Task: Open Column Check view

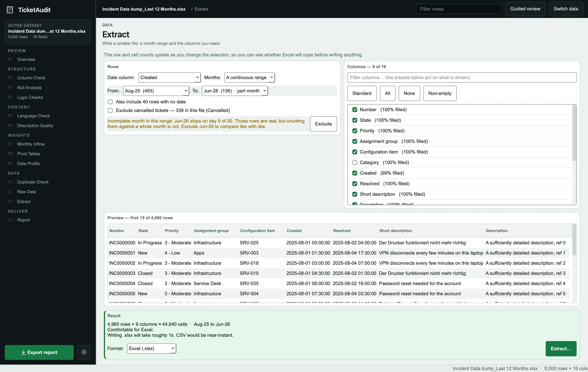Action: [x=31, y=78]
